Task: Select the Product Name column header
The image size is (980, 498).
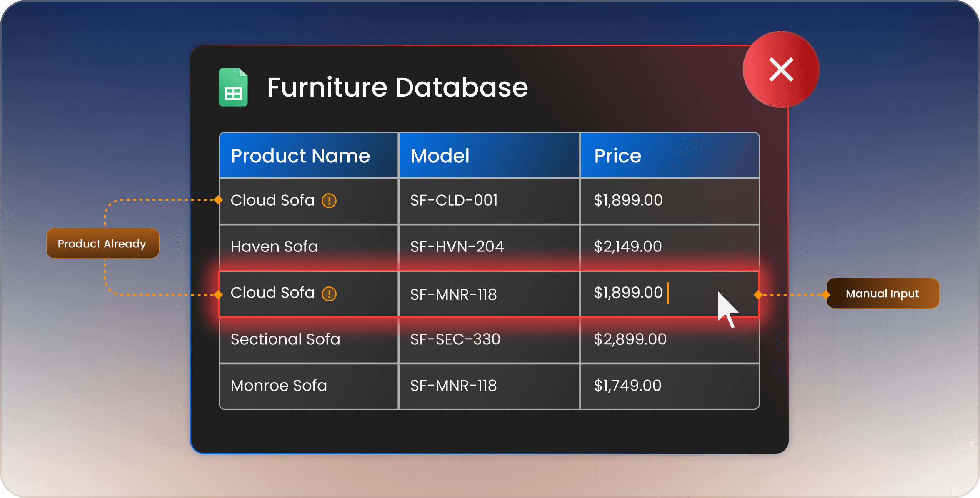Action: coord(309,156)
